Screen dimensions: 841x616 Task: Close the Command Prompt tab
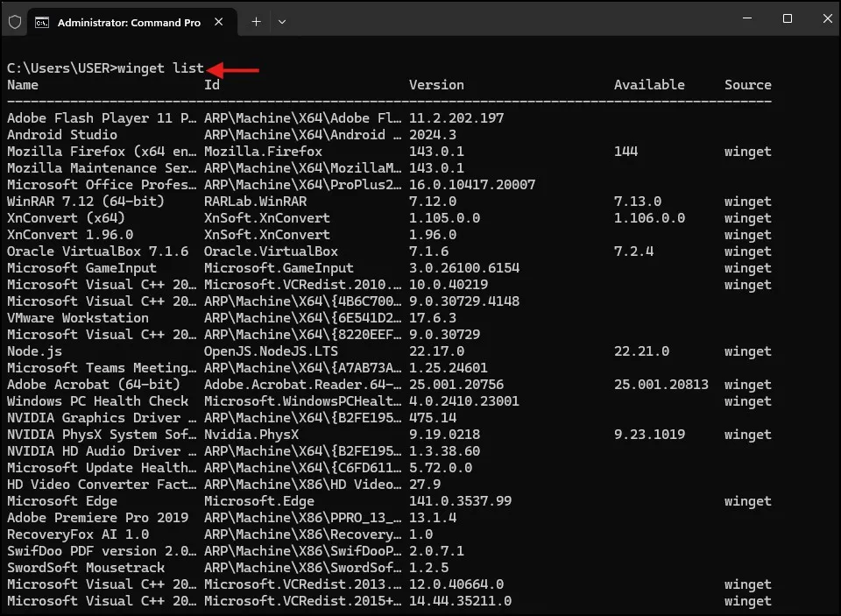click(x=219, y=22)
